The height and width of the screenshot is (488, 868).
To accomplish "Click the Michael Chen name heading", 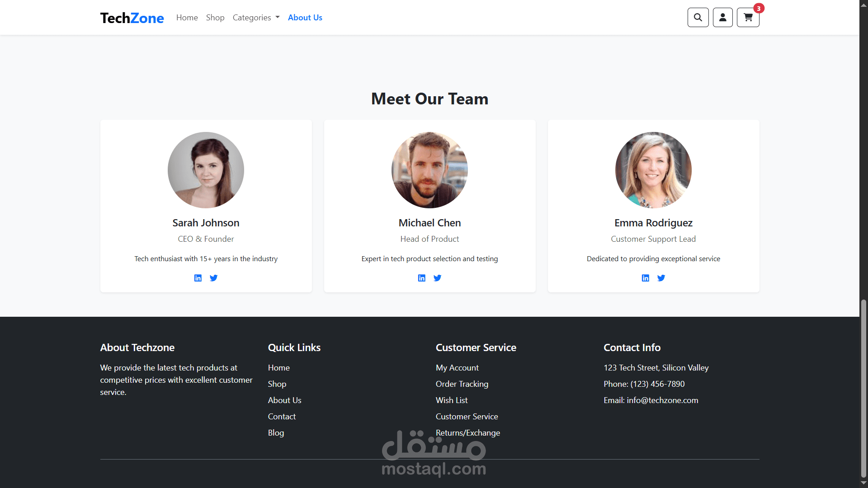I will [430, 223].
